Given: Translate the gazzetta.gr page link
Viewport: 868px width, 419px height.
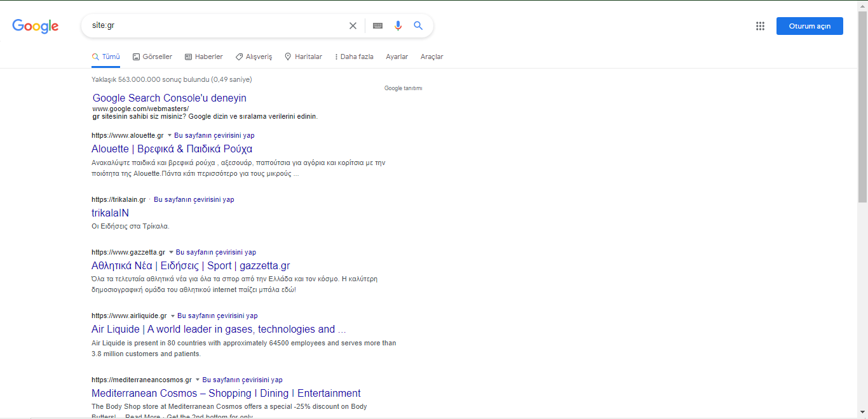Looking at the screenshot, I should coord(216,253).
